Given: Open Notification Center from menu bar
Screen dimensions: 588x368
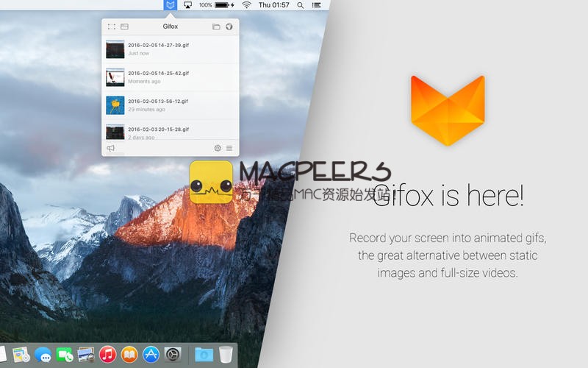Looking at the screenshot, I should point(317,5).
